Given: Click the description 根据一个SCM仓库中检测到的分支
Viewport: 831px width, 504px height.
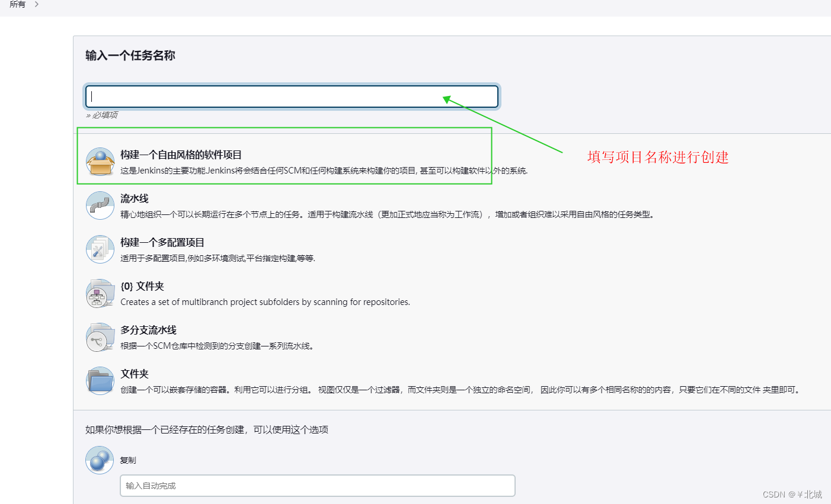Looking at the screenshot, I should click(218, 346).
